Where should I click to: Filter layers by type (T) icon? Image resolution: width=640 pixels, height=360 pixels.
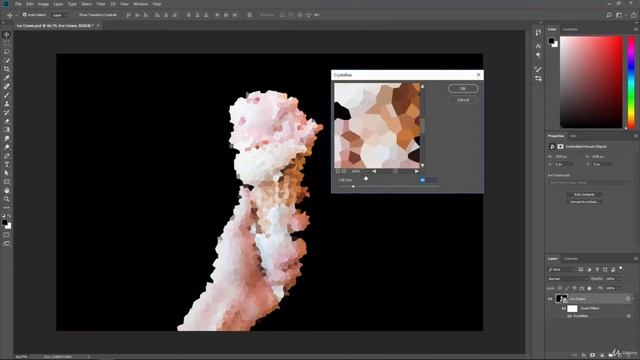click(597, 270)
